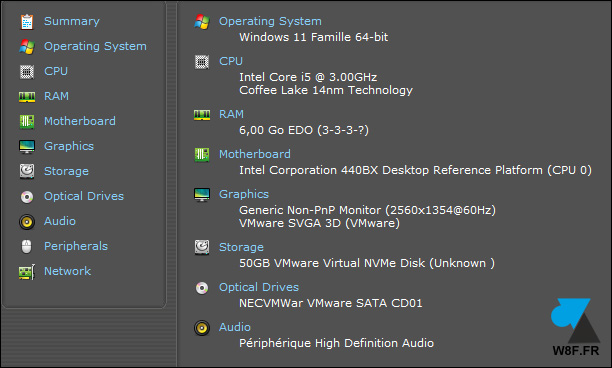Screen dimensions: 612x368
Task: Click the text 'Intel Core i5 @ 3.00GHz'
Action: click(x=308, y=77)
